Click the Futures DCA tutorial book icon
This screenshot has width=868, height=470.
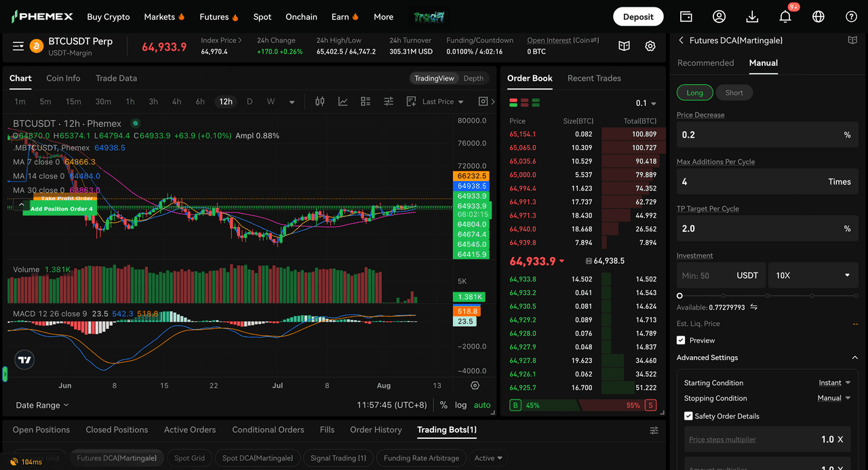(x=853, y=41)
